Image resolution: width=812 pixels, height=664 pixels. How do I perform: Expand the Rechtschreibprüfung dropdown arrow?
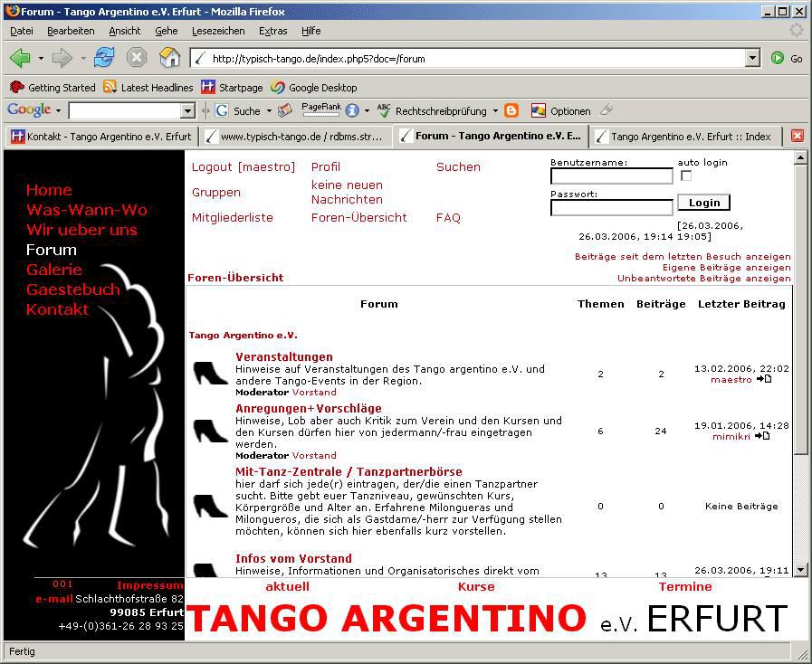pyautogui.click(x=495, y=111)
